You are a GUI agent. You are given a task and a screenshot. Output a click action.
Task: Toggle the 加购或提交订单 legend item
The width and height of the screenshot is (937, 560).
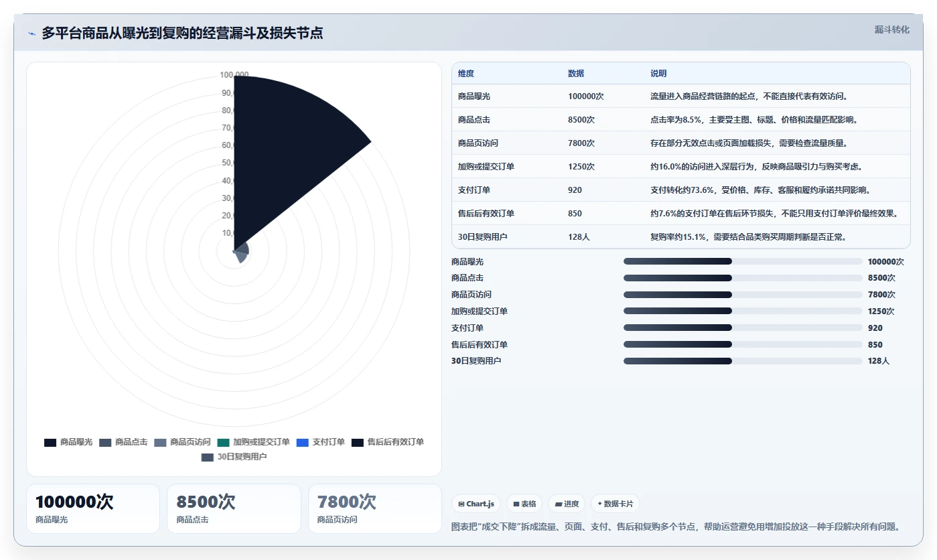tap(253, 442)
